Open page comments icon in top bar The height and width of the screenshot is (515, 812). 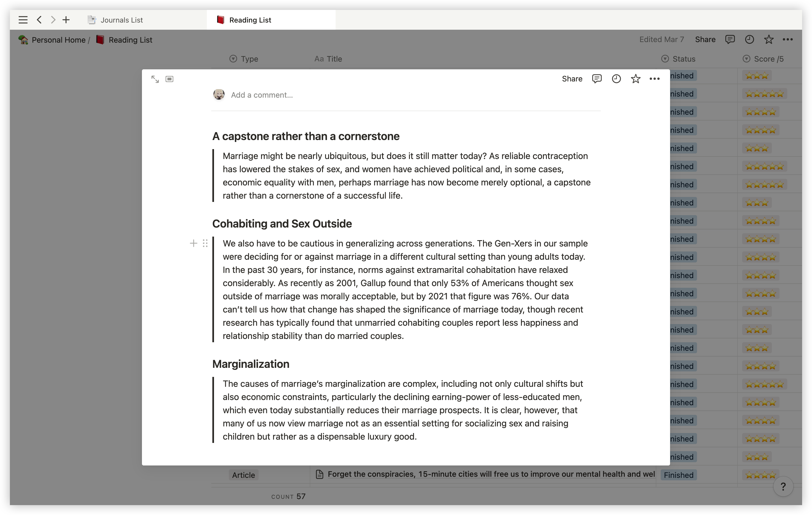click(x=730, y=39)
